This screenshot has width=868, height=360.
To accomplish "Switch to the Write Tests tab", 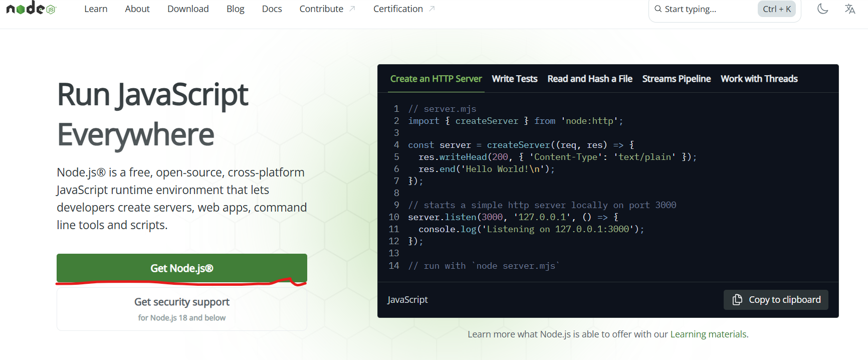I will [x=515, y=79].
